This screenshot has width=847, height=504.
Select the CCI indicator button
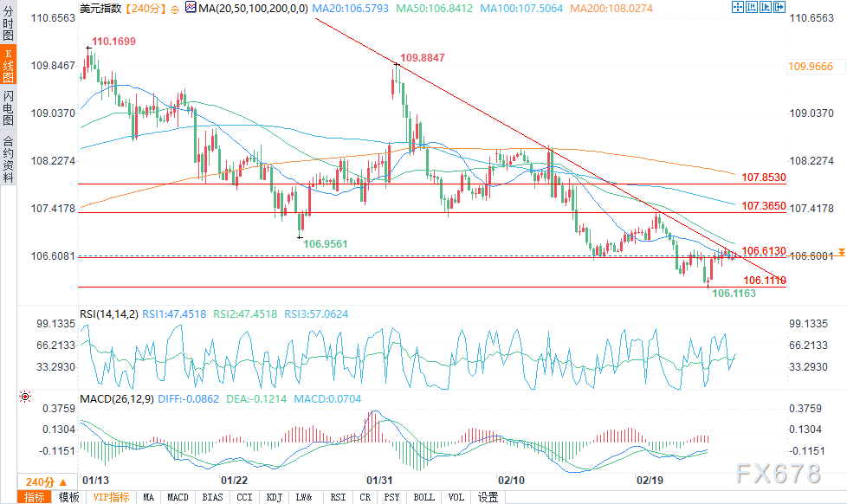point(244,497)
